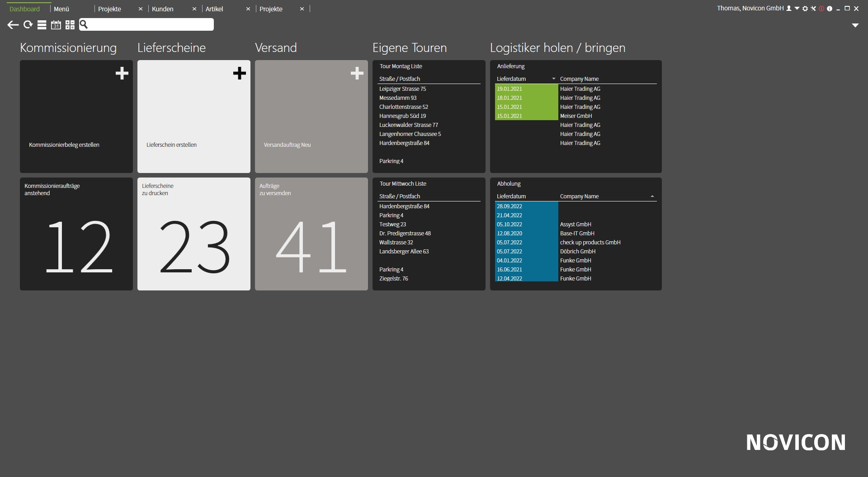Open the list view hamburger icon

(42, 25)
